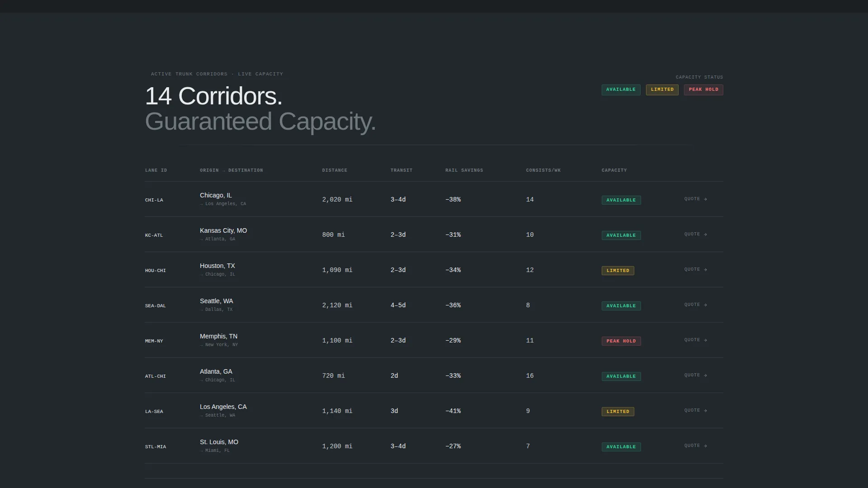Click the quote arrow for ATL-CHI
Viewport: 868px width, 488px height.
click(x=695, y=375)
